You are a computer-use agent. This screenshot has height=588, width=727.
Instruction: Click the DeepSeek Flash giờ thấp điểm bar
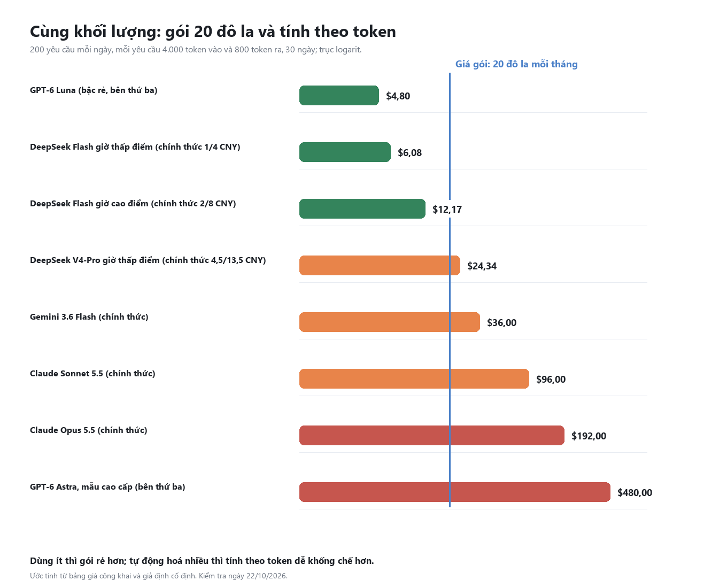pos(345,152)
